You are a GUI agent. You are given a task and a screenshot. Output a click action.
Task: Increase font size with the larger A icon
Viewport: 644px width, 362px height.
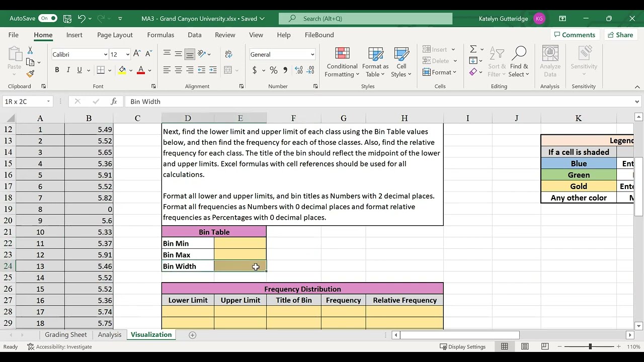(136, 54)
